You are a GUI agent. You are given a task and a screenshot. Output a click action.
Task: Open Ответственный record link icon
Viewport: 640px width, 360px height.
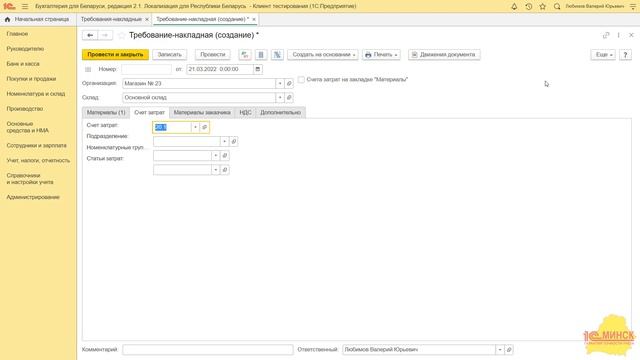pyautogui.click(x=509, y=350)
